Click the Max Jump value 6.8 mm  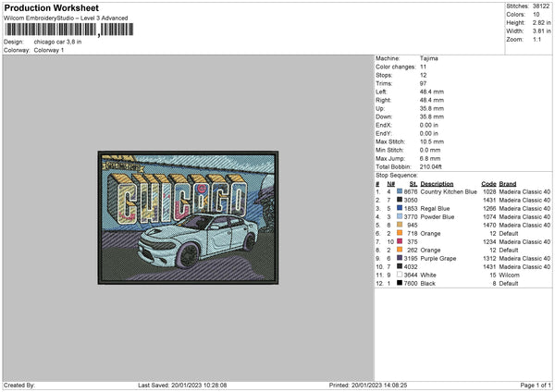coord(430,158)
